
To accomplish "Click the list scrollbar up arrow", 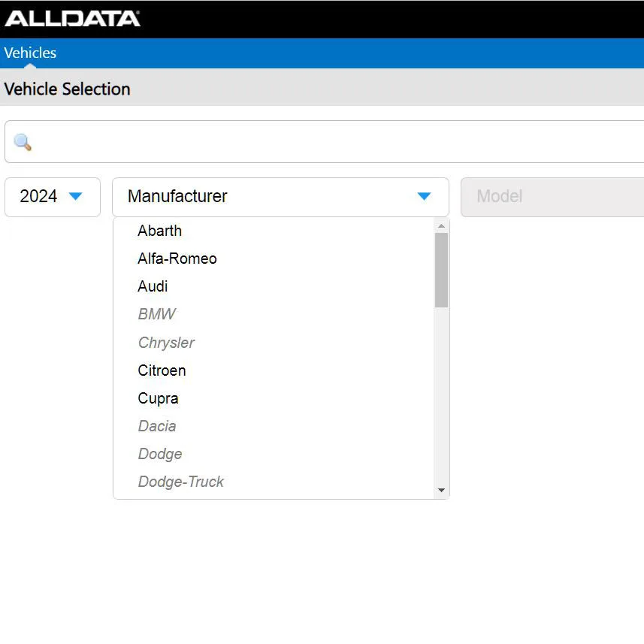I will (x=441, y=226).
